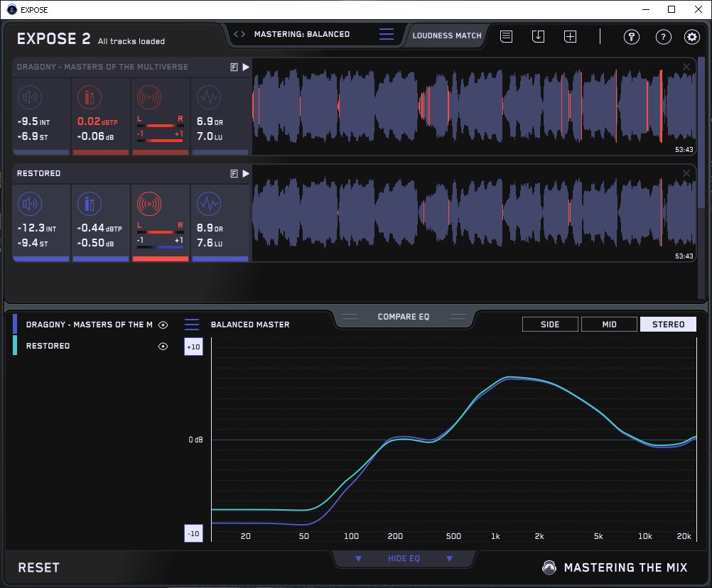Maximize the EXPOSE window
Viewport: 712px width, 588px height.
tap(671, 9)
